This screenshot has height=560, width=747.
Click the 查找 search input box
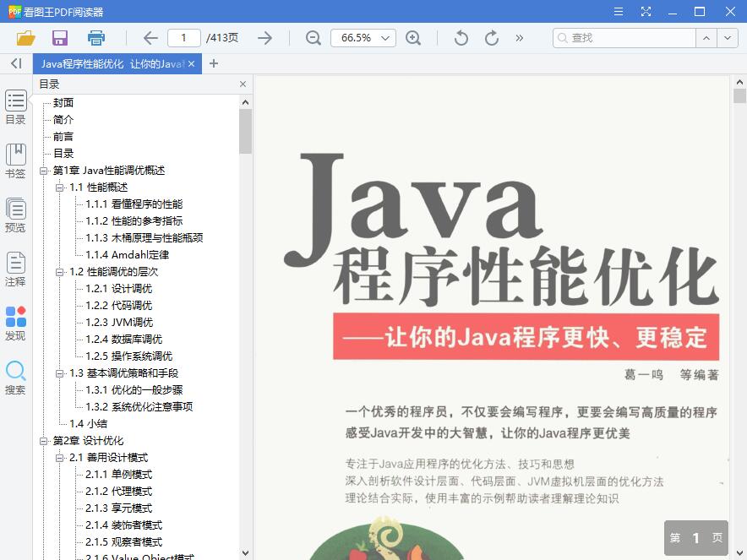point(624,38)
